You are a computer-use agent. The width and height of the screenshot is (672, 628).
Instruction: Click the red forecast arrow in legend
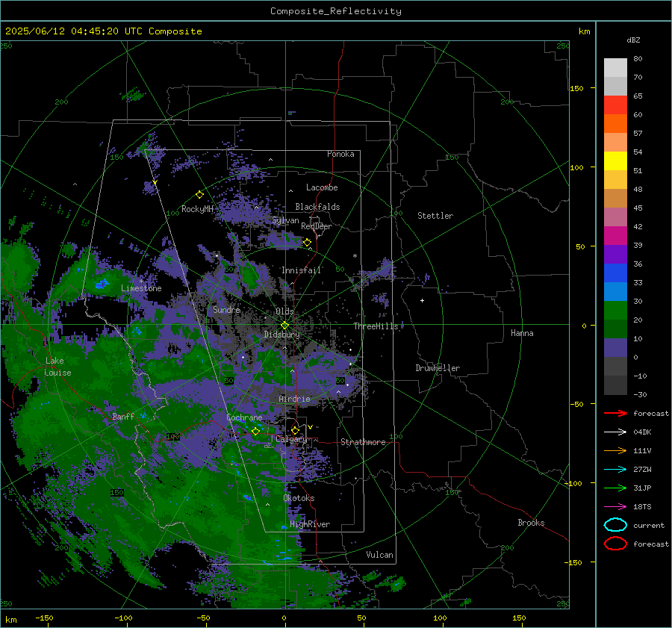[615, 413]
